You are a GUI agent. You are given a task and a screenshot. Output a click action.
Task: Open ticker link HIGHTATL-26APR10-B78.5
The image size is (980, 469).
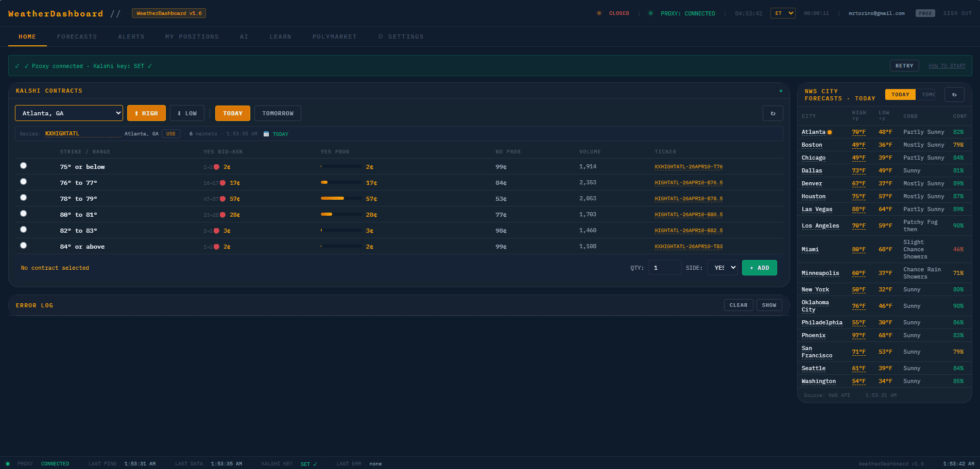click(x=689, y=199)
